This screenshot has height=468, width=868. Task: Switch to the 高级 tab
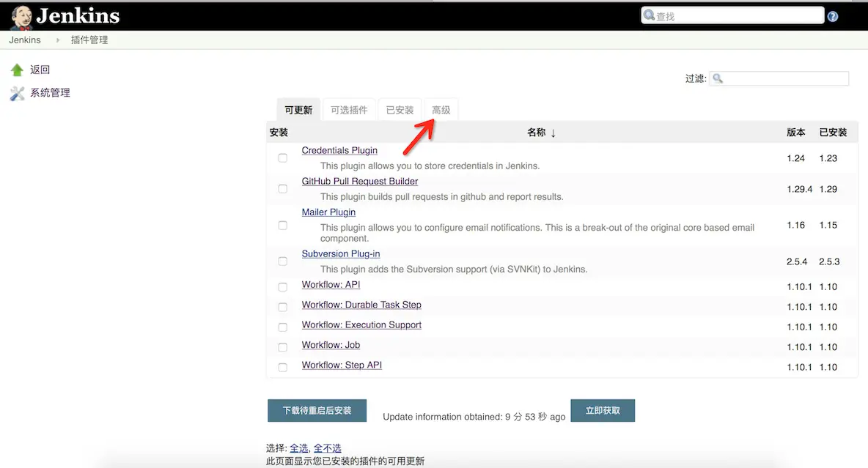[441, 110]
